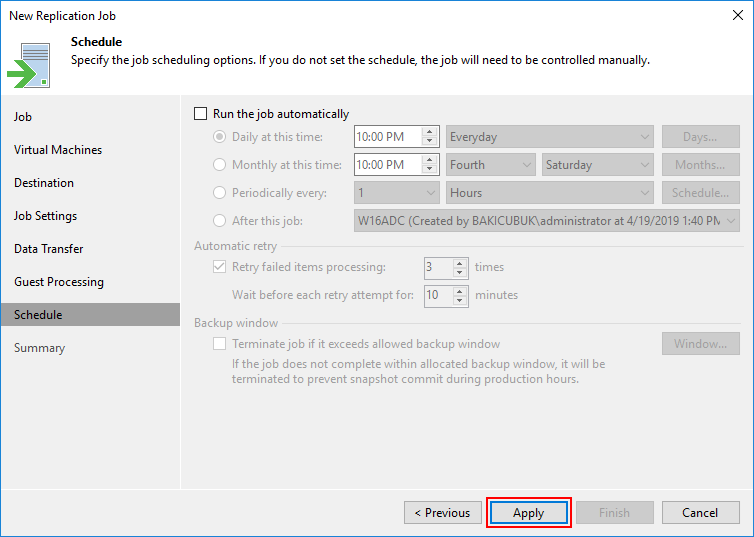This screenshot has height=537, width=754.
Task: Click the Apply button
Action: pos(528,513)
